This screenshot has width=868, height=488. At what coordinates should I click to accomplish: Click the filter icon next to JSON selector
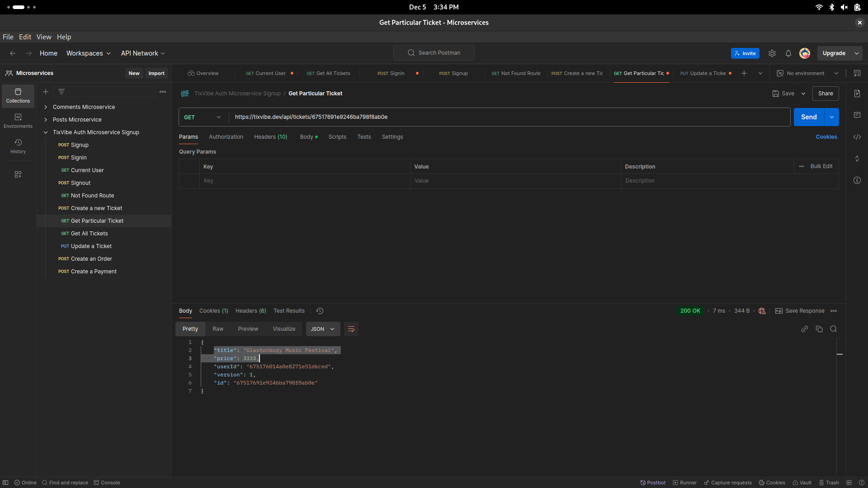[x=351, y=329]
